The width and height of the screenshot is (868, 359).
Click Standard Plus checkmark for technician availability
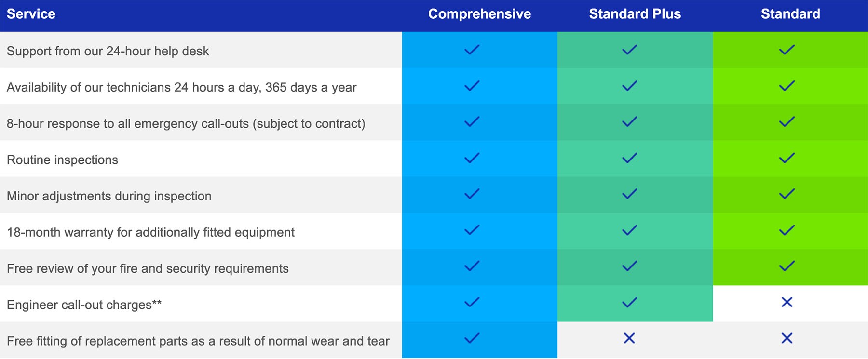(629, 86)
